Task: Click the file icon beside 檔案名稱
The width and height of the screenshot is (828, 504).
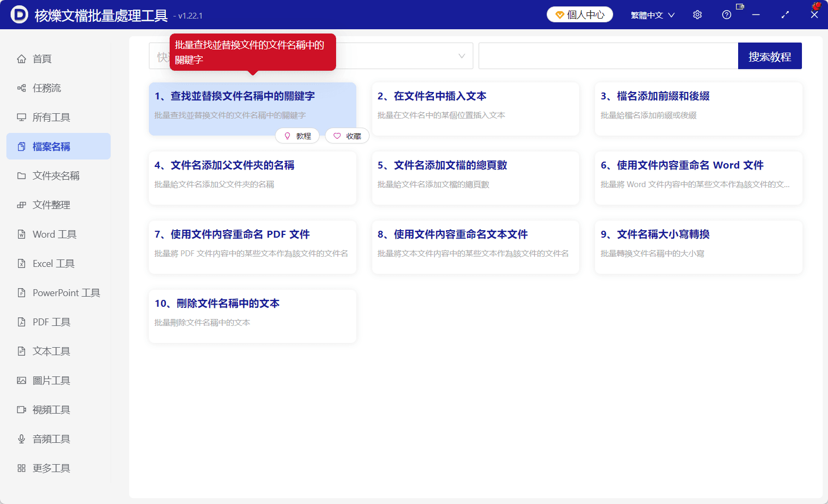Action: point(21,147)
